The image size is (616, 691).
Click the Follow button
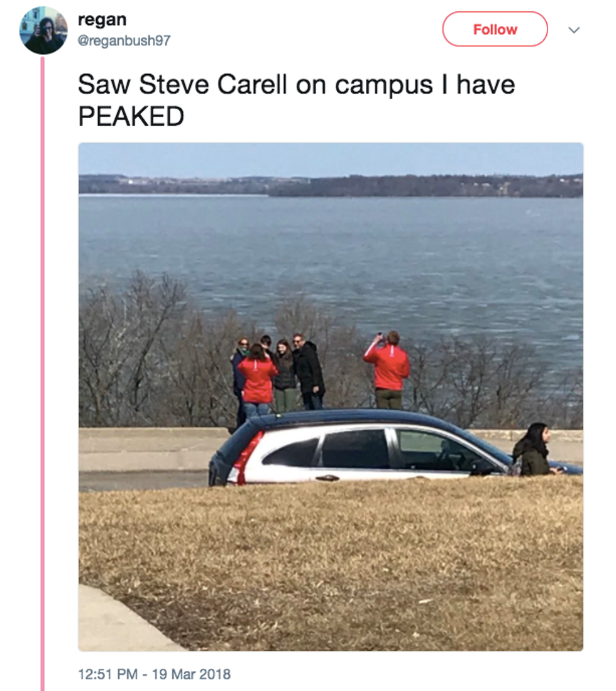495,29
